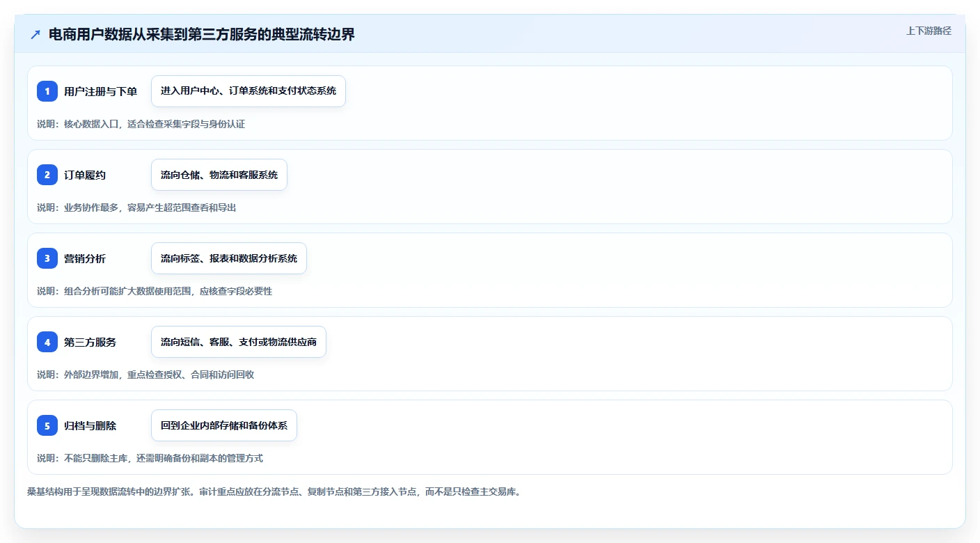Click the 用户注册与下单 step label
This screenshot has width=980, height=543.
[100, 91]
